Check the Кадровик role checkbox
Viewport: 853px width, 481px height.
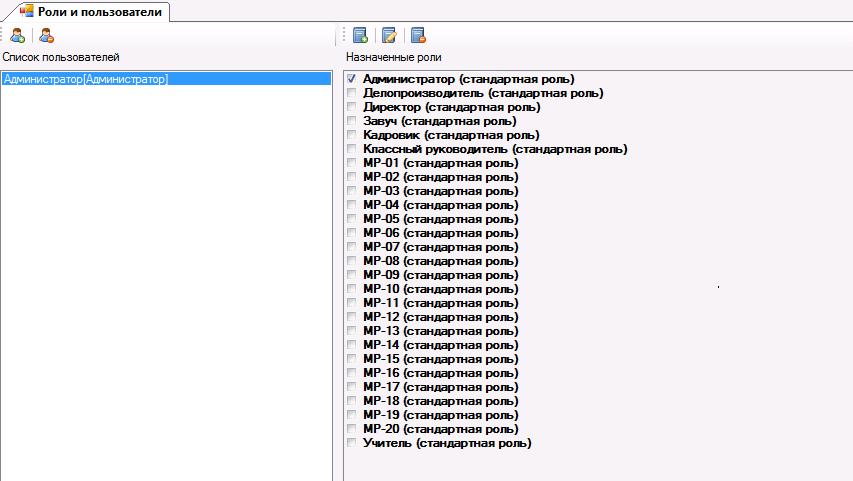coord(351,135)
